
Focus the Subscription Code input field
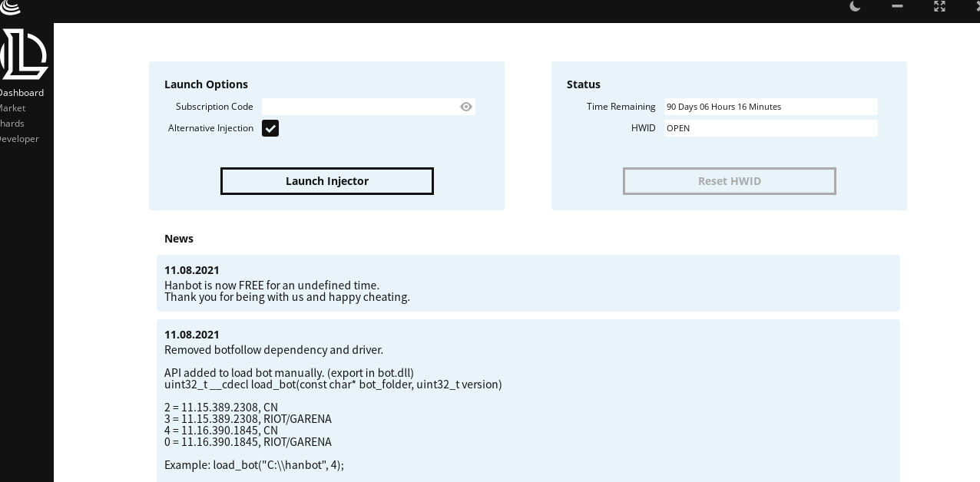(369, 107)
